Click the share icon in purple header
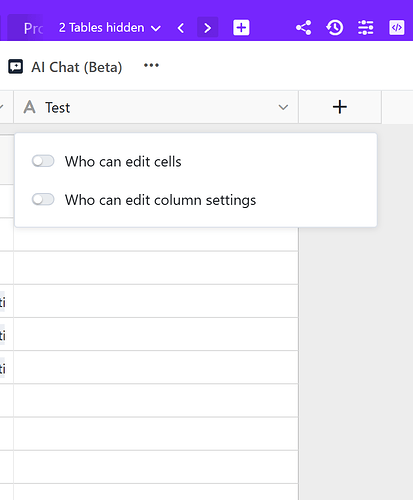 pos(304,28)
